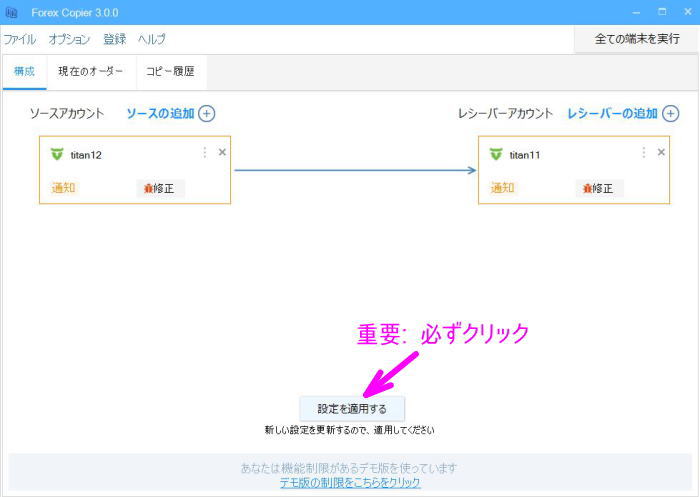Select the 構成 tab
Screen dimensions: 700x497
[x=25, y=71]
